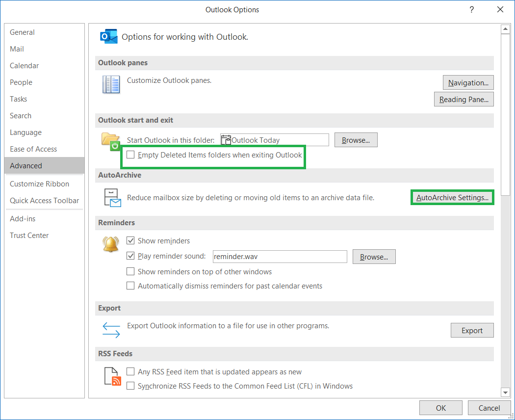Click the Reminders bell icon
The width and height of the screenshot is (515, 420).
click(111, 244)
